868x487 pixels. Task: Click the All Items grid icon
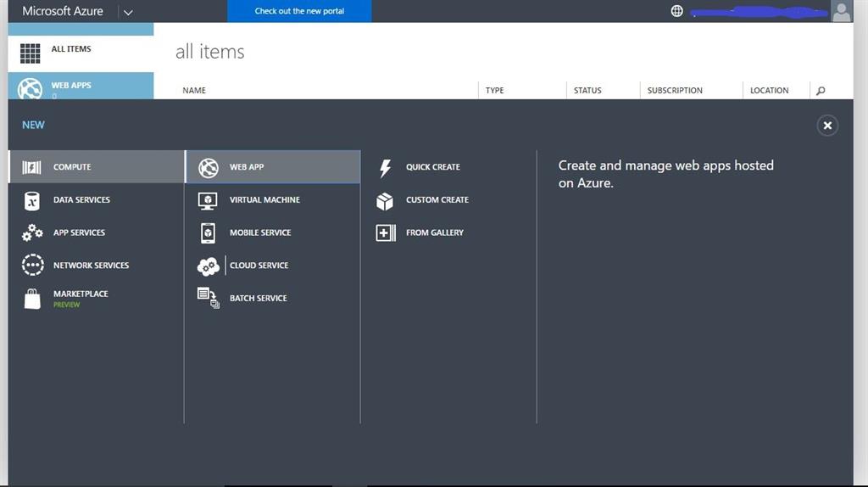(x=30, y=53)
